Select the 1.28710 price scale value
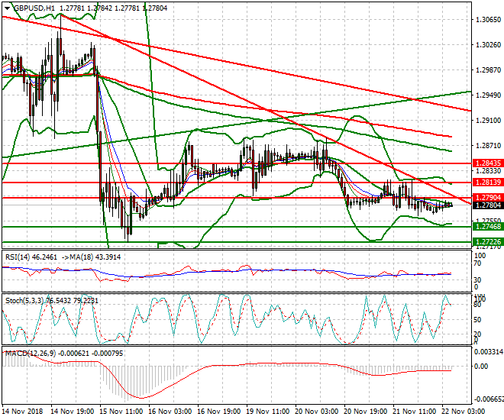The height and width of the screenshot is (420, 504). pos(488,146)
